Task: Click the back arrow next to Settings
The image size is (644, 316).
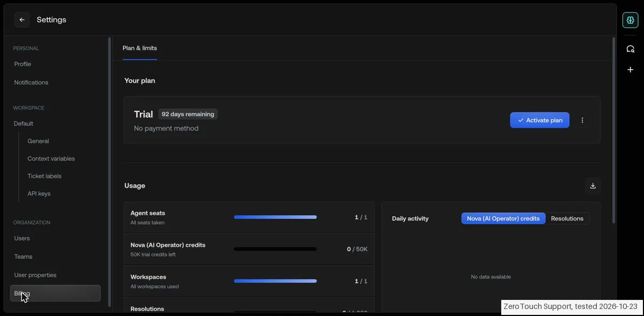Action: click(x=22, y=20)
